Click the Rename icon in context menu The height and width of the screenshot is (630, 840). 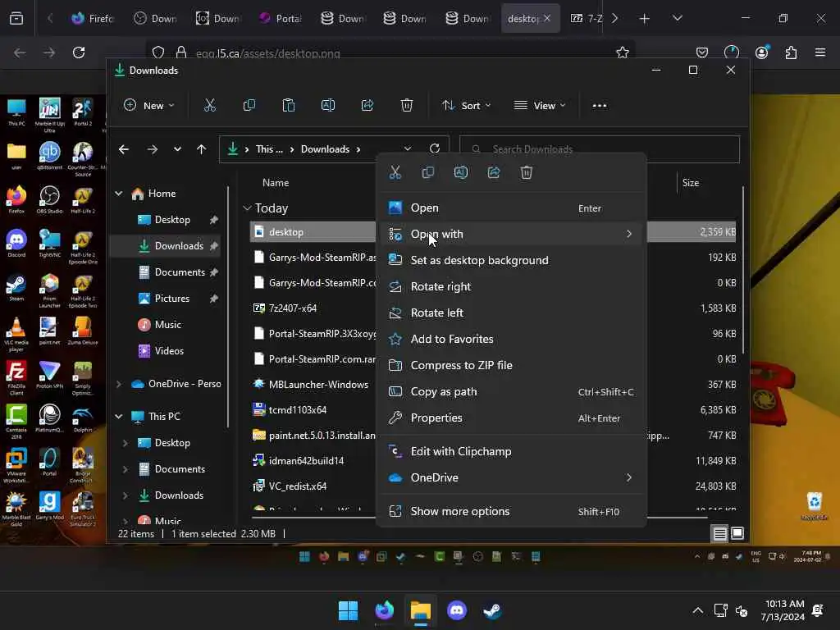point(461,172)
